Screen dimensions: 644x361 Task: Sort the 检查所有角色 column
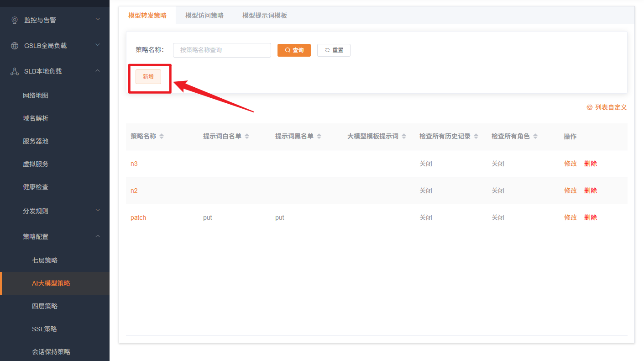click(x=535, y=136)
